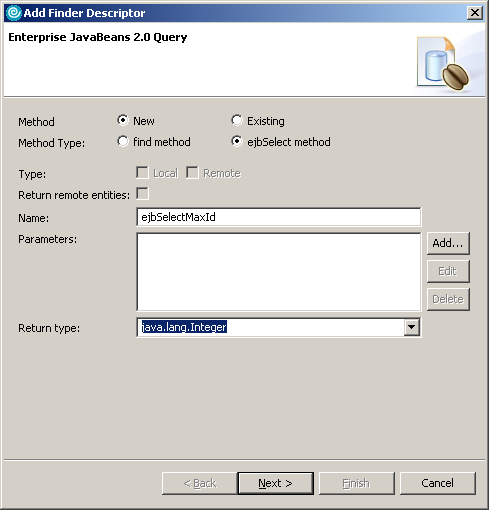489x510 pixels.
Task: Enable the Return remote entities checkbox
Action: 142,194
